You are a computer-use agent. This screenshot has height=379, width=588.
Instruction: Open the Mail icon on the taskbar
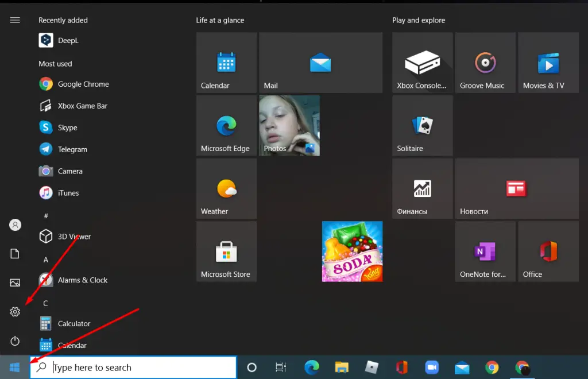tap(462, 368)
